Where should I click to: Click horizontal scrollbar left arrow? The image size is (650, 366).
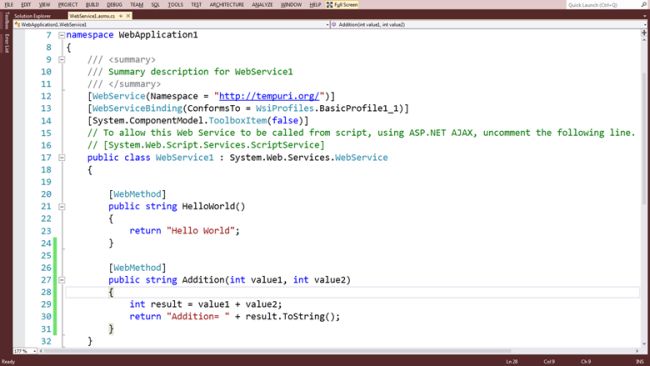pyautogui.click(x=40, y=351)
